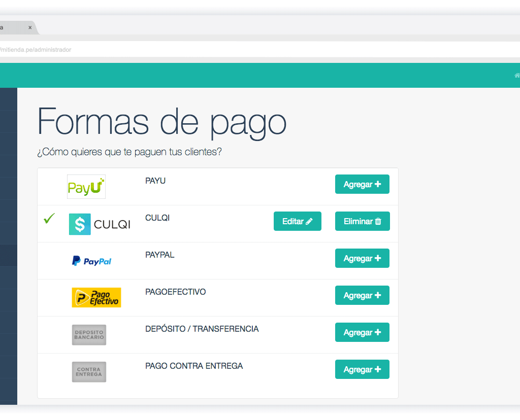Click the PAGO CONTRA ENTREGA label
Image resolution: width=520 pixels, height=420 pixels.
(194, 366)
